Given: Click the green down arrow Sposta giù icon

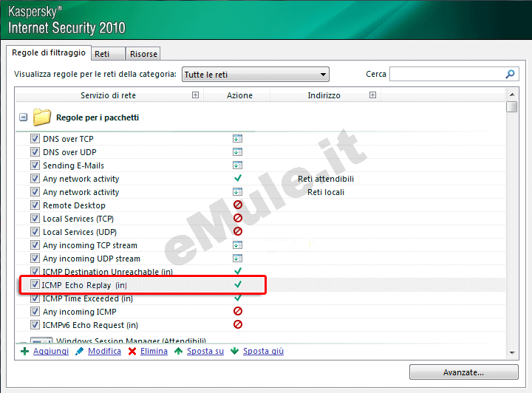Looking at the screenshot, I should (234, 352).
